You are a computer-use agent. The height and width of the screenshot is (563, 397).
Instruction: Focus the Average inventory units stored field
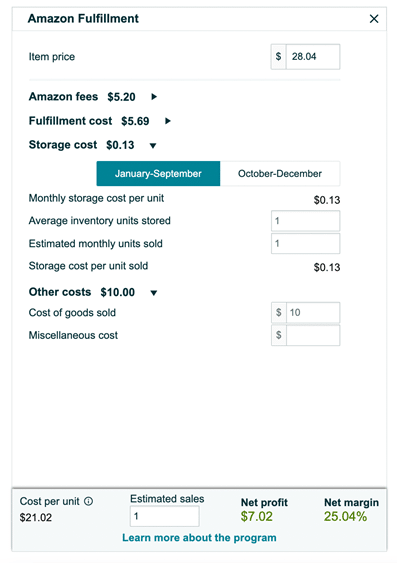pyautogui.click(x=305, y=221)
